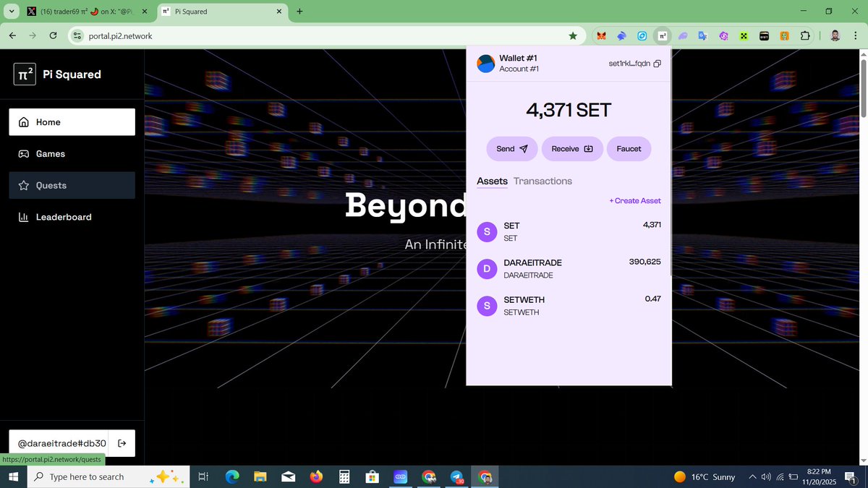The width and height of the screenshot is (868, 488).
Task: Go to Home in sidebar
Action: click(72, 122)
